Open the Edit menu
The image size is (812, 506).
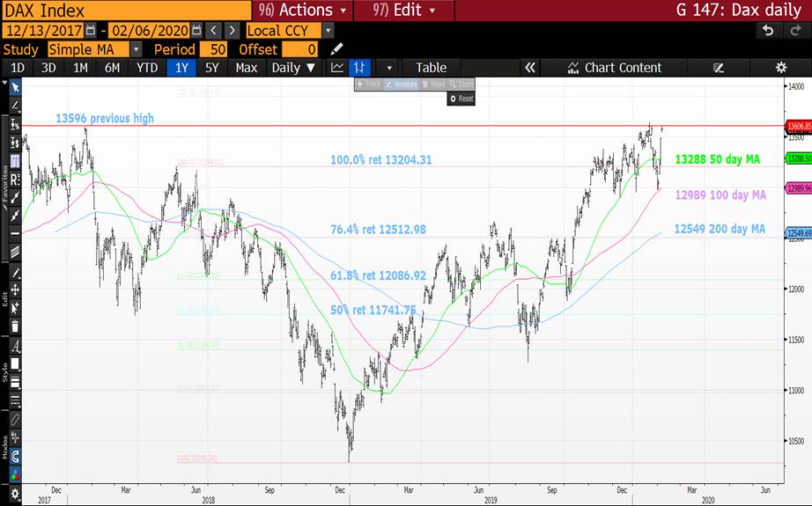pyautogui.click(x=404, y=10)
